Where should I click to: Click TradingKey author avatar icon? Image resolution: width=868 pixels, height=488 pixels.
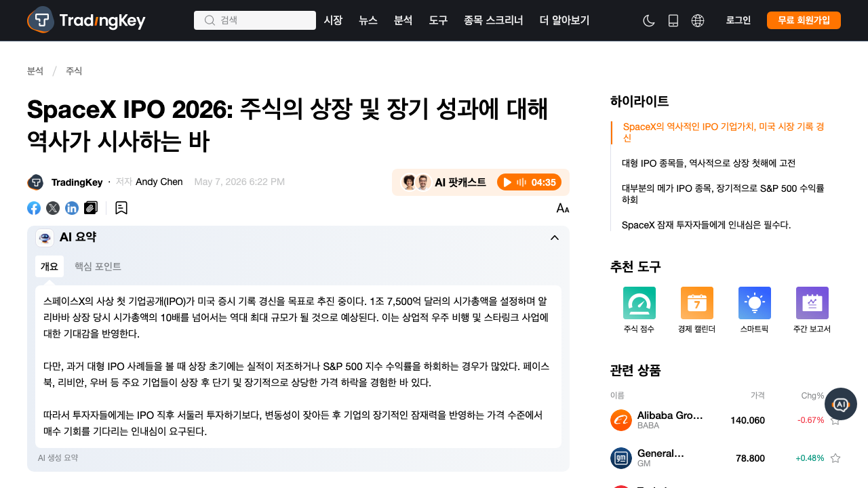(35, 182)
